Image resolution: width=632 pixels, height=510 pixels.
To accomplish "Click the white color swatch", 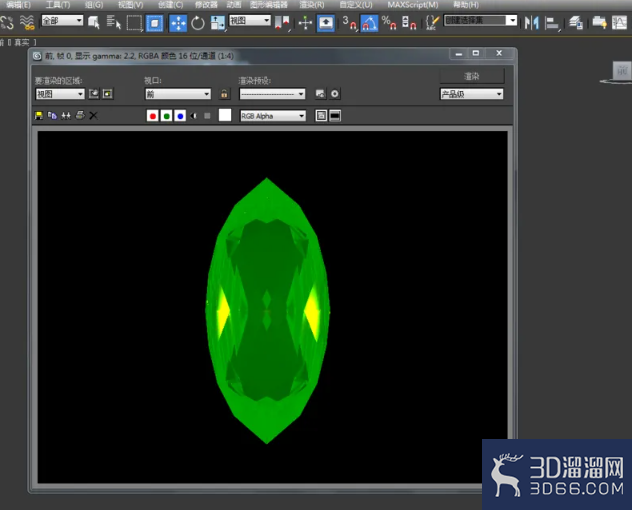I will coord(225,115).
